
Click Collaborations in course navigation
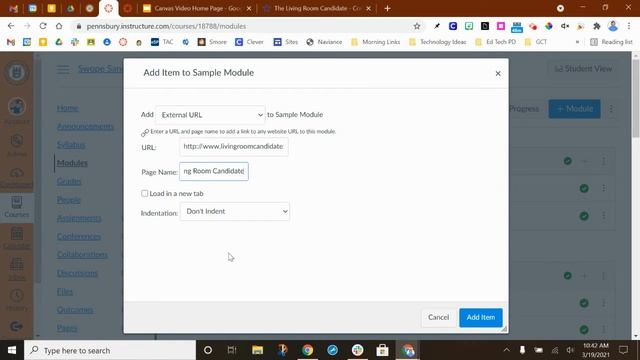point(82,254)
